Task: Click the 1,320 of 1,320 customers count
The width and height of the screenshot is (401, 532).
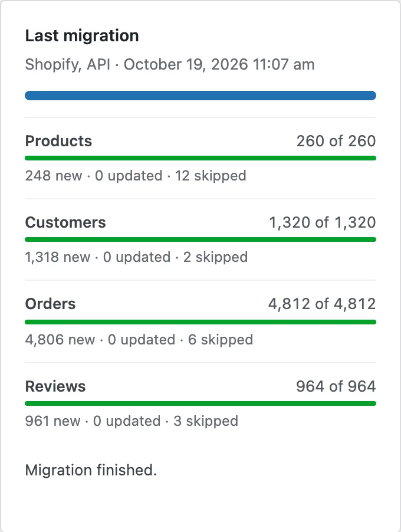Action: [323, 222]
